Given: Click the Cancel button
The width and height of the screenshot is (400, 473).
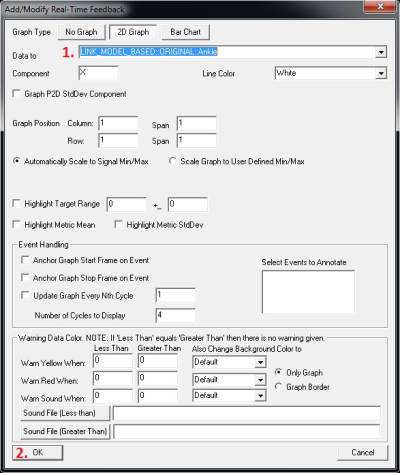Looking at the screenshot, I should point(363,453).
